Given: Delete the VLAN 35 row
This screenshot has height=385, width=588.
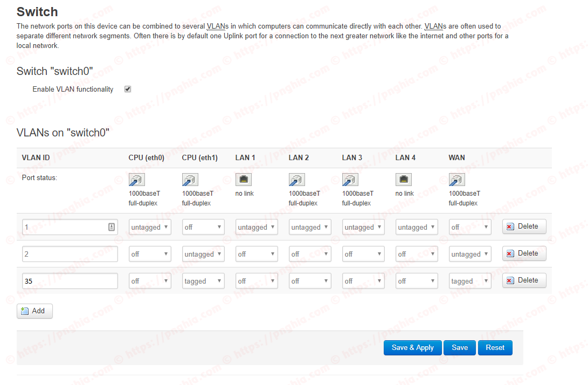Looking at the screenshot, I should (524, 280).
